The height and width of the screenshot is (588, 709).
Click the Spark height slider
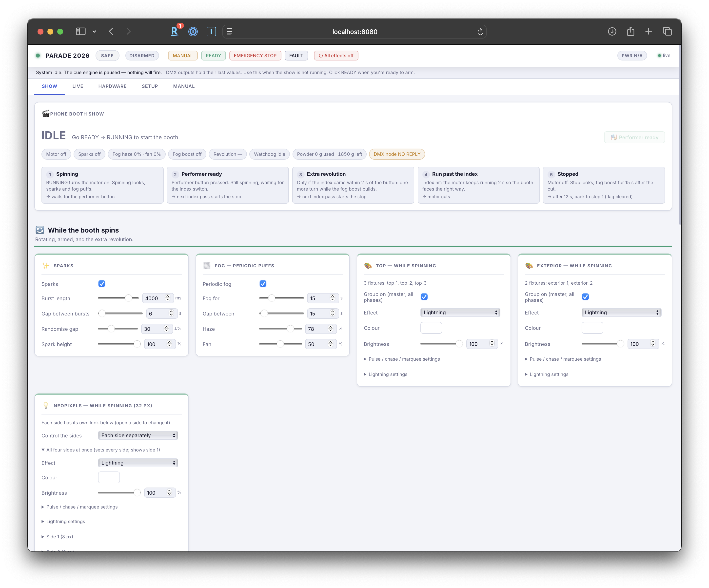119,344
